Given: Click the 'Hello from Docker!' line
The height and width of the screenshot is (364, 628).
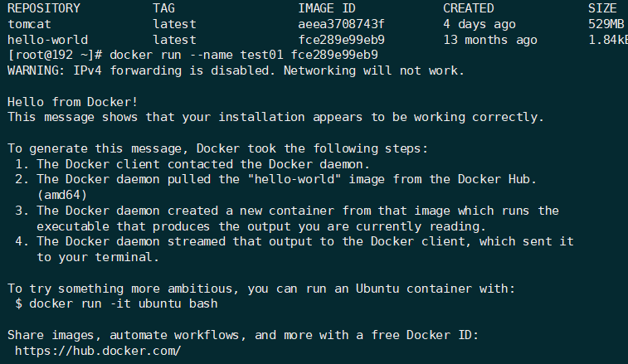Looking at the screenshot, I should click(x=72, y=102).
